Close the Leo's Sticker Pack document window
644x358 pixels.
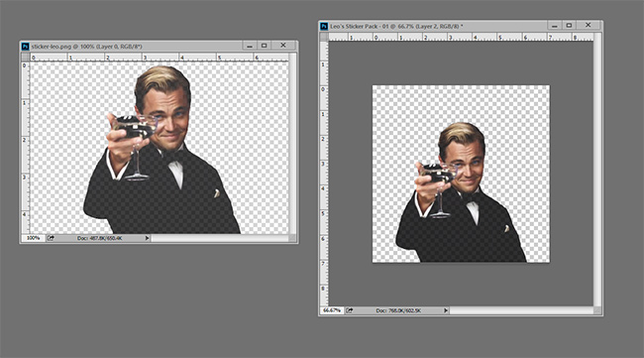tap(589, 26)
